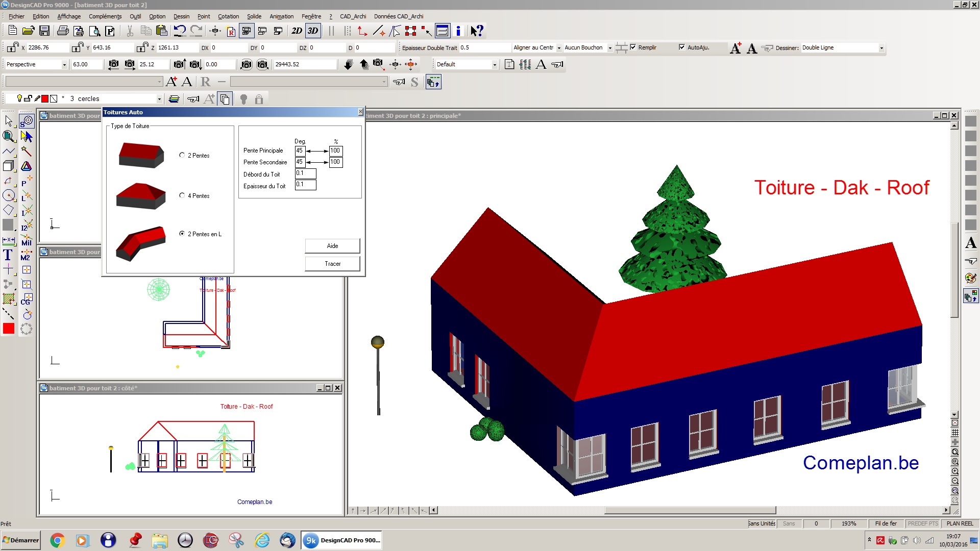The width and height of the screenshot is (980, 551).
Task: Click the red layer color swatch
Action: point(45,98)
